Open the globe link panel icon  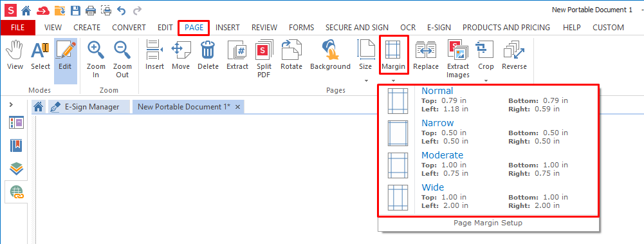click(17, 191)
